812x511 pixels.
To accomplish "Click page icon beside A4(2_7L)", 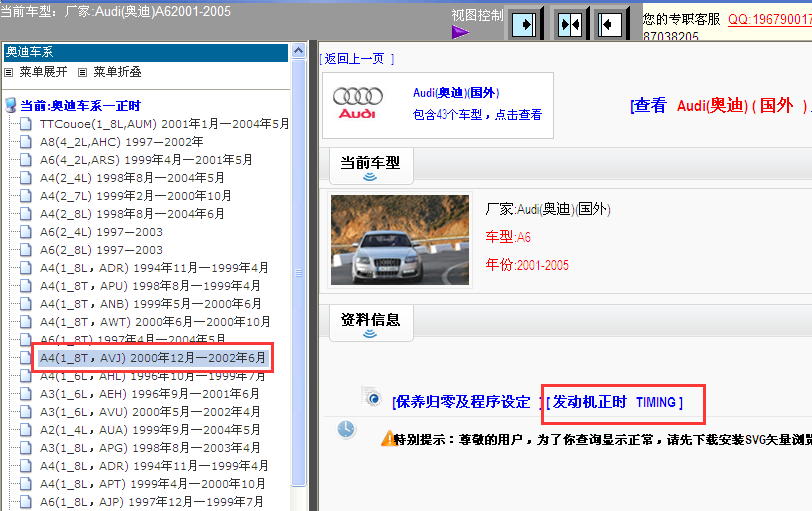I will point(25,196).
